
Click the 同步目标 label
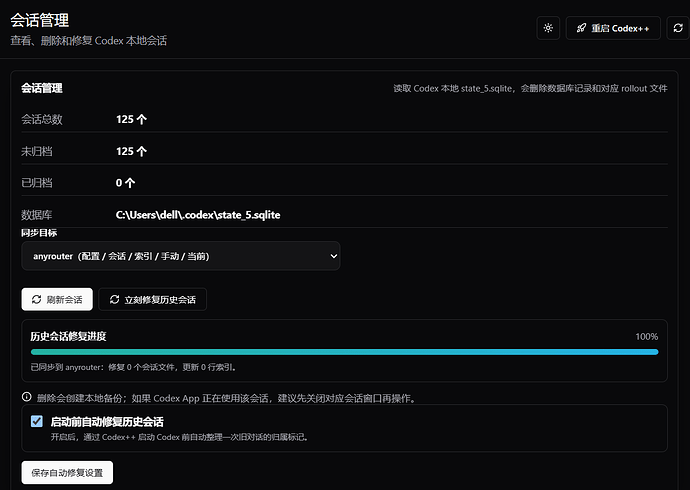pos(39,233)
